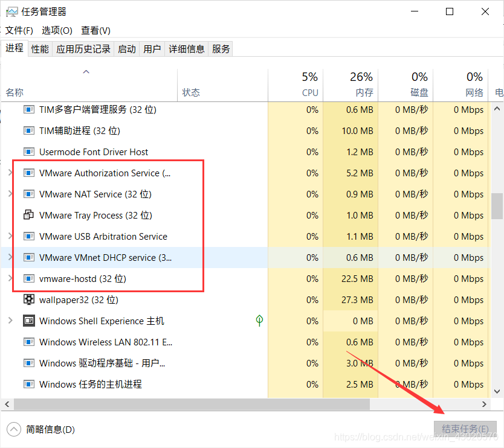The height and width of the screenshot is (448, 504).
Task: Click the vertical scrollbar down arrow
Action: (497, 391)
